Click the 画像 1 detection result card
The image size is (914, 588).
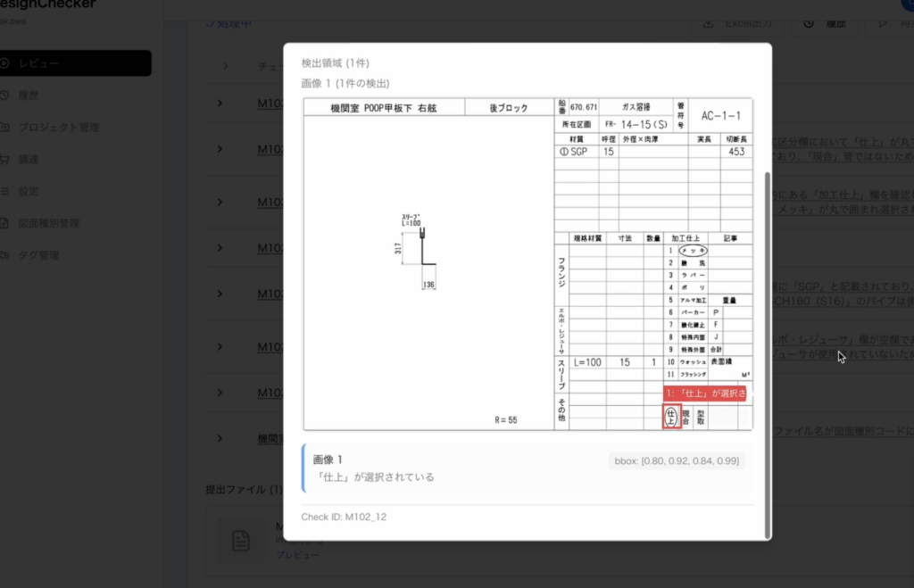coord(528,468)
